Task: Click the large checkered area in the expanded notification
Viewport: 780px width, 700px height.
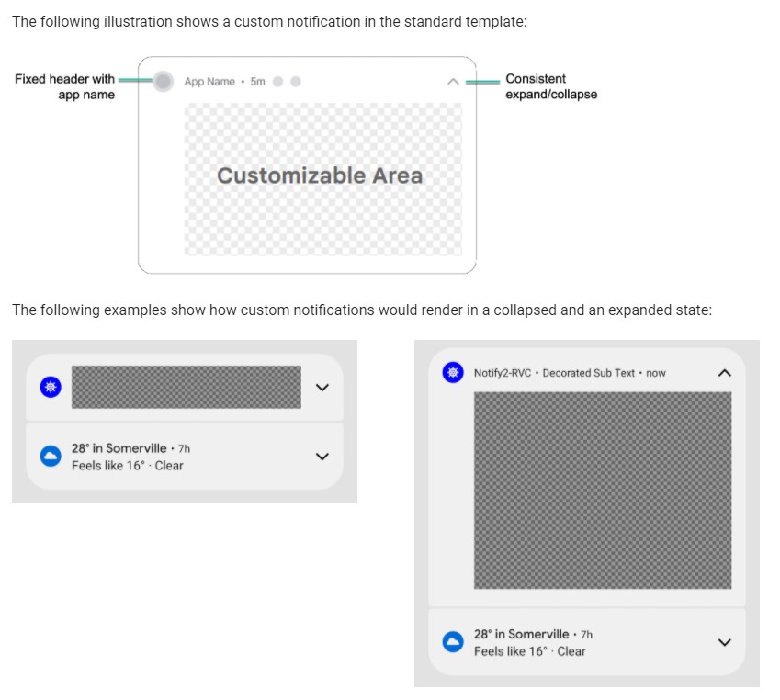Action: coord(602,490)
